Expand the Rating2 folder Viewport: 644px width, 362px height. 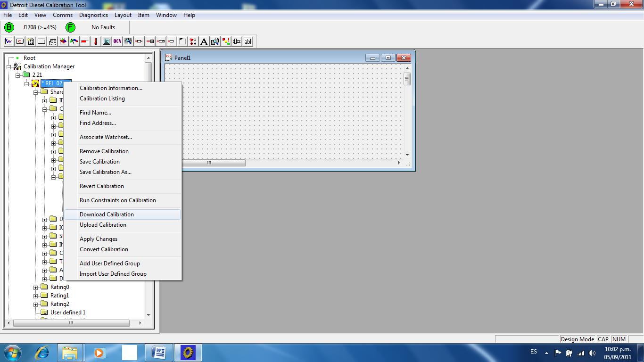(x=36, y=304)
